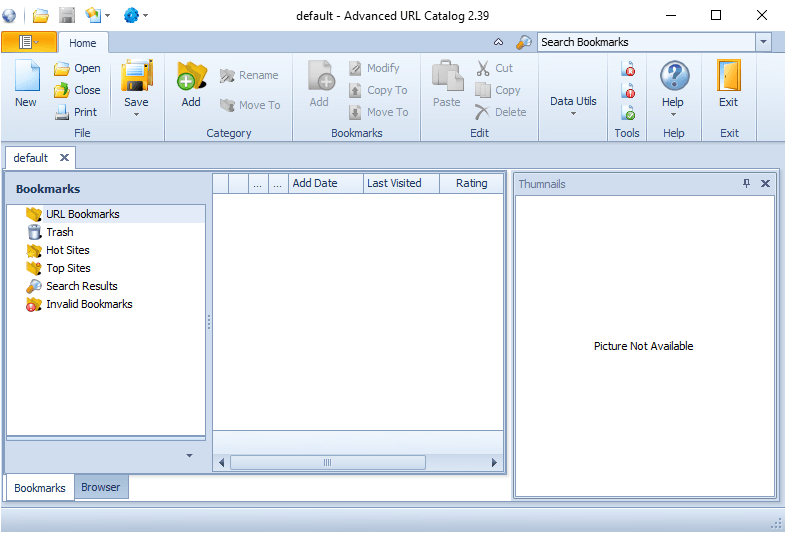Click the Exit door button
Screen dimensions: 786x533
pyautogui.click(x=729, y=83)
